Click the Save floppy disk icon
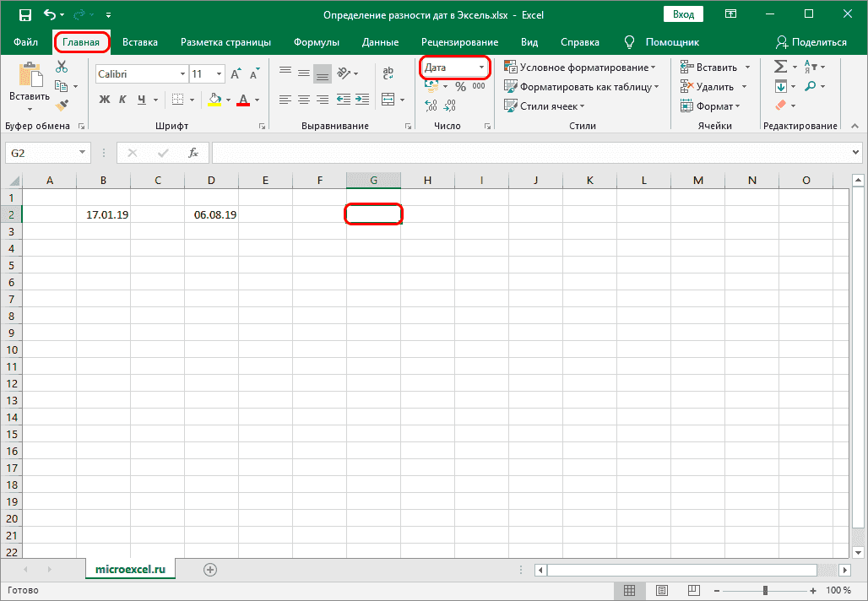 pyautogui.click(x=24, y=15)
